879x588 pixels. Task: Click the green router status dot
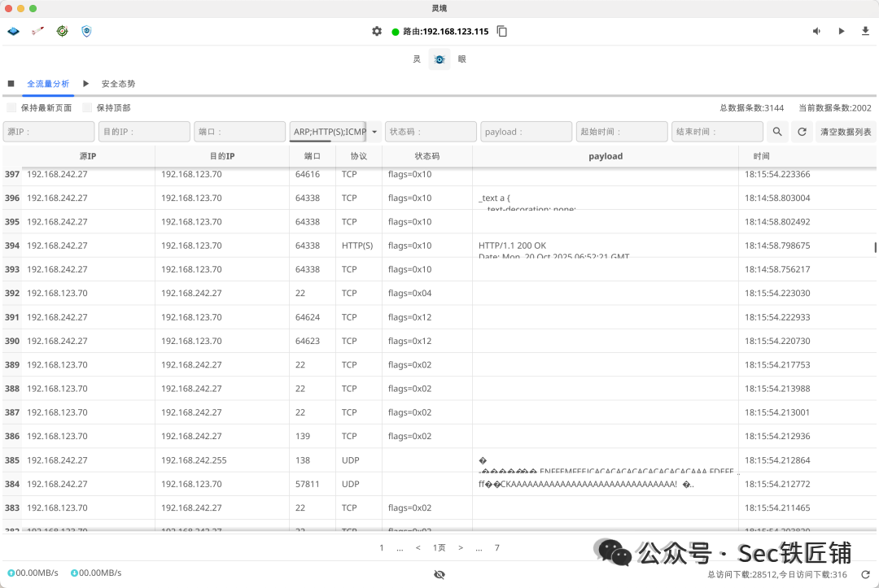click(x=396, y=32)
